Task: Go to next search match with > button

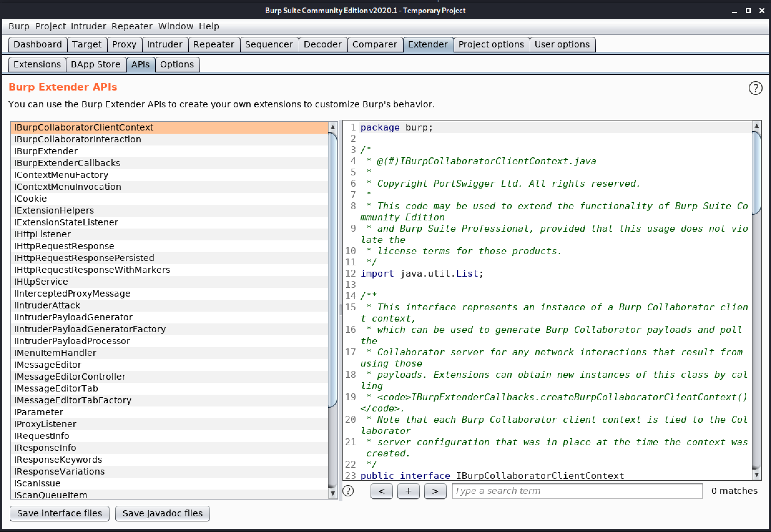Action: pyautogui.click(x=435, y=491)
